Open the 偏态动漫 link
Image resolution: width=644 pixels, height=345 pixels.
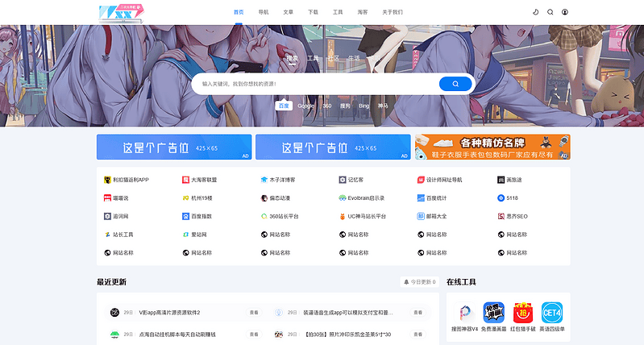[280, 198]
